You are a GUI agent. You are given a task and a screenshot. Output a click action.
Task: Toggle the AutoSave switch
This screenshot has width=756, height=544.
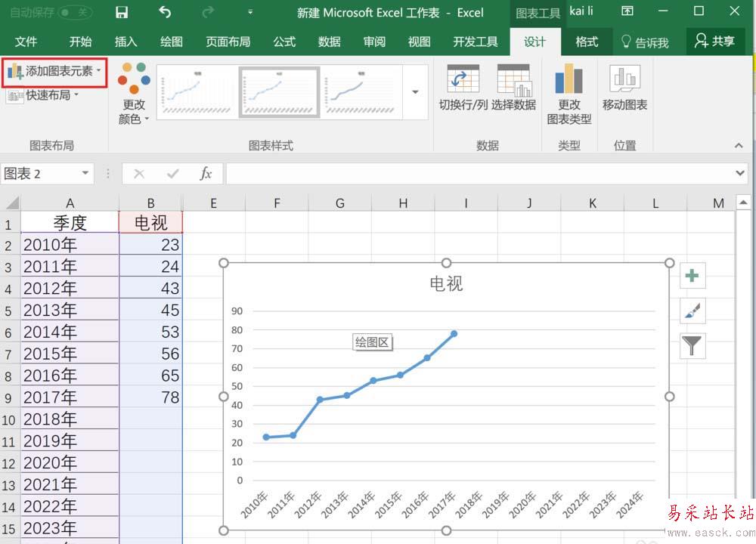click(75, 12)
